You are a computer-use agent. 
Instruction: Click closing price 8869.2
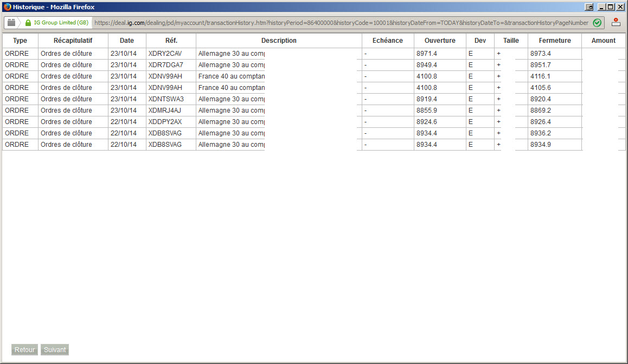[541, 110]
